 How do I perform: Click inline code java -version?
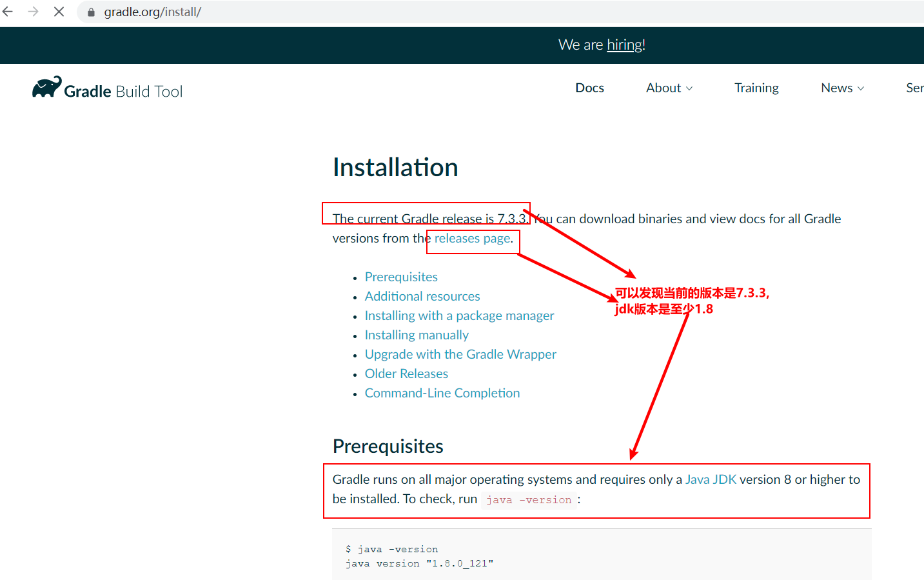(529, 500)
